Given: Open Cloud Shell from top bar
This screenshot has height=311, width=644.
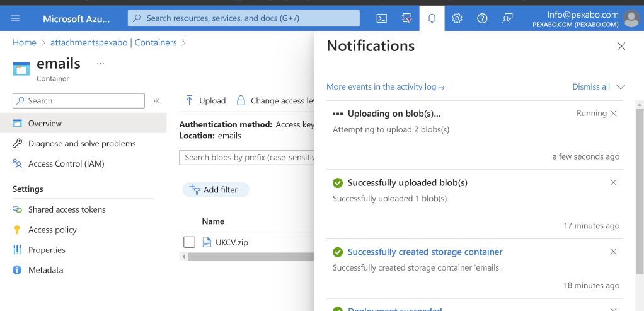Looking at the screenshot, I should click(x=382, y=18).
